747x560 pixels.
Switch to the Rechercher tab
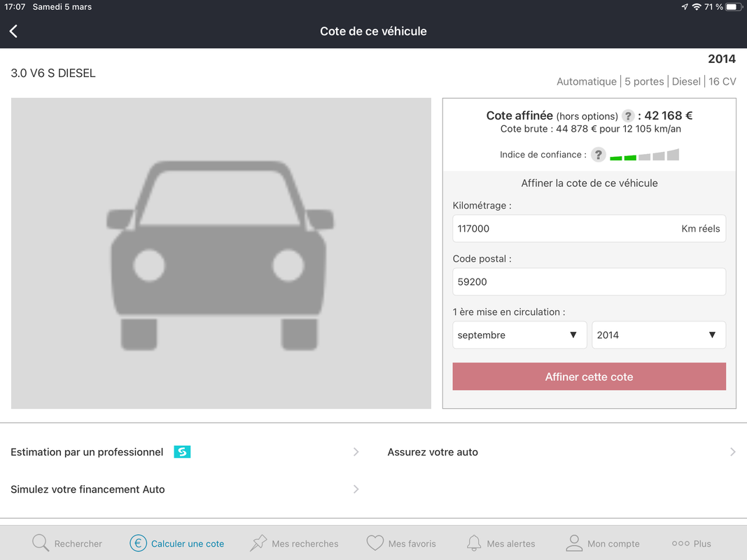(x=67, y=543)
